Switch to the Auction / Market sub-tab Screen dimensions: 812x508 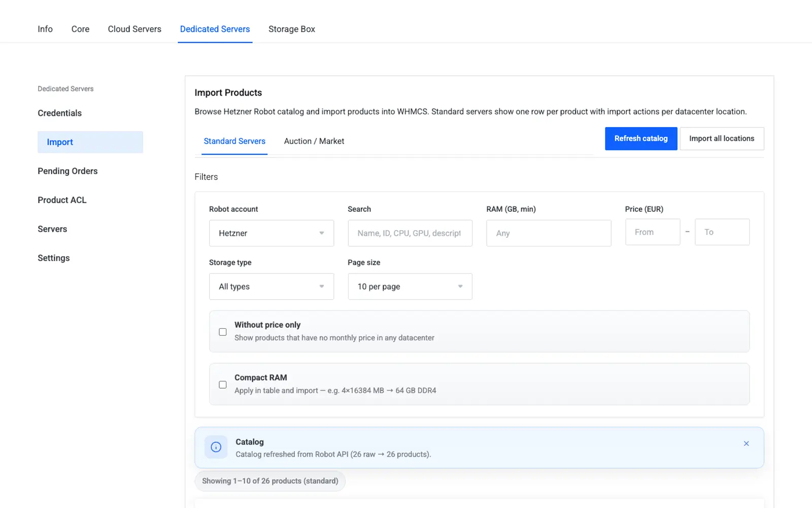point(314,141)
